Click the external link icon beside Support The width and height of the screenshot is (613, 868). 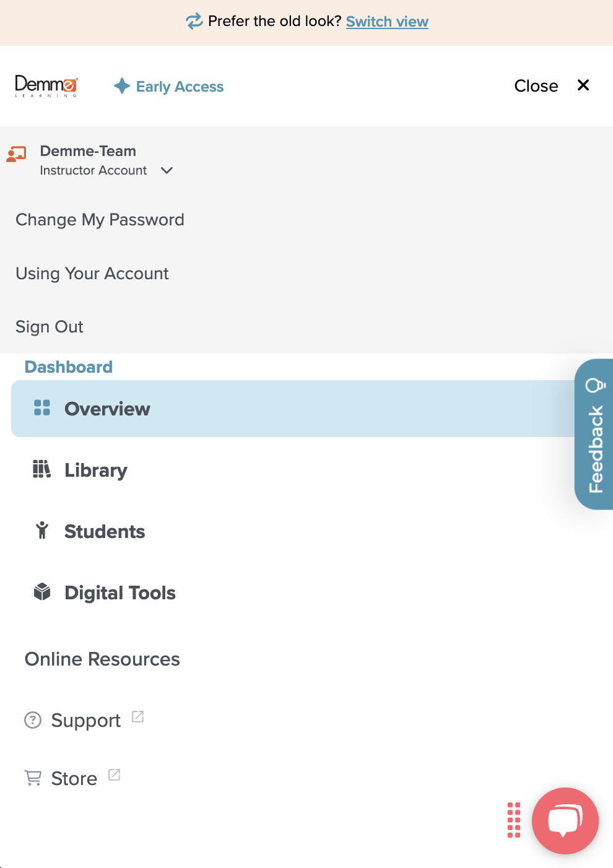coord(137,716)
